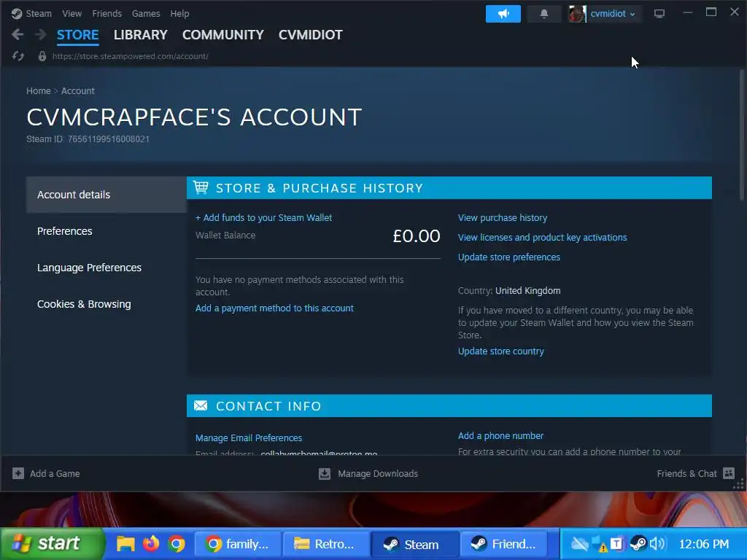Screen dimensions: 747x560
Task: Switch to the Steam taskbar button
Action: point(414,544)
